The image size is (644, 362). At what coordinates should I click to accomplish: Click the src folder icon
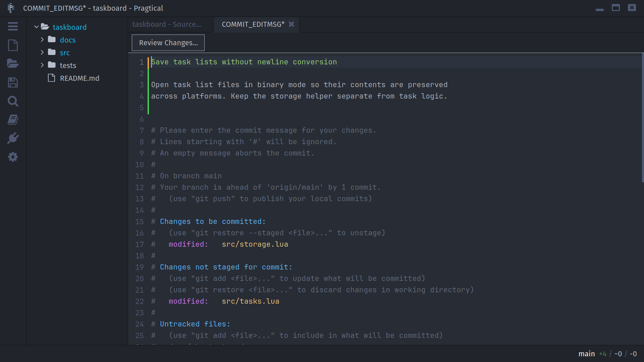point(52,52)
